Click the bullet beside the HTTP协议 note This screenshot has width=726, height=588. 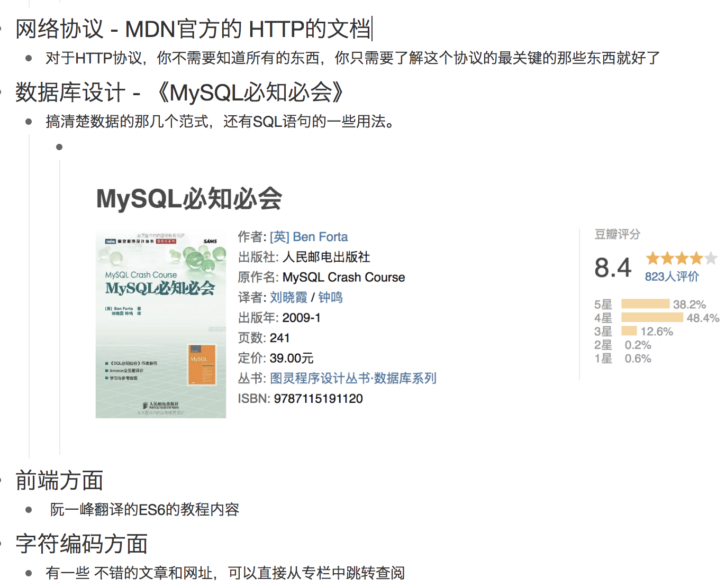[x=29, y=58]
